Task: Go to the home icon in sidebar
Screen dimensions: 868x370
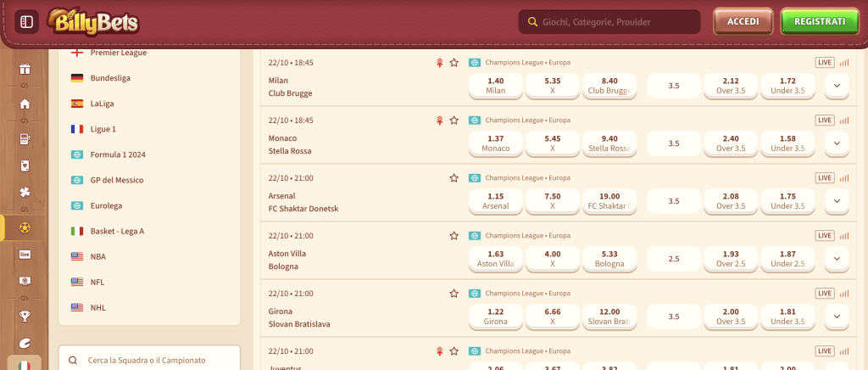Action: coord(25,104)
